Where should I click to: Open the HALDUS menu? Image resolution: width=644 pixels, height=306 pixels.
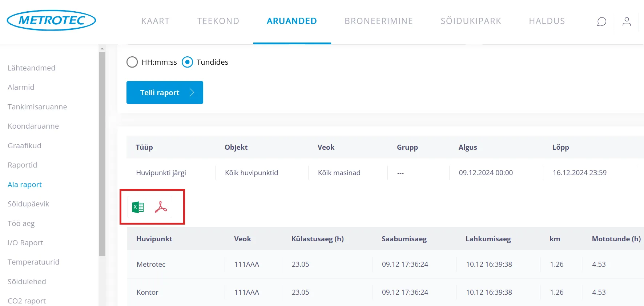[547, 21]
